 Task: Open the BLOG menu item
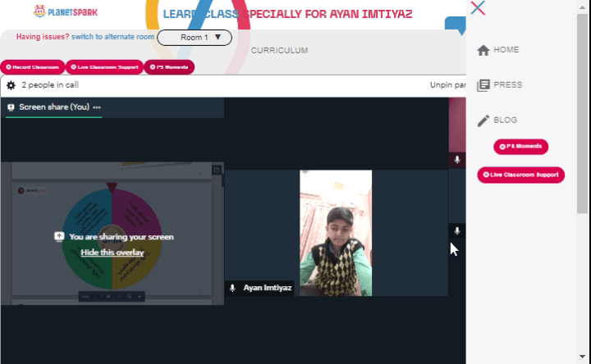pyautogui.click(x=497, y=120)
